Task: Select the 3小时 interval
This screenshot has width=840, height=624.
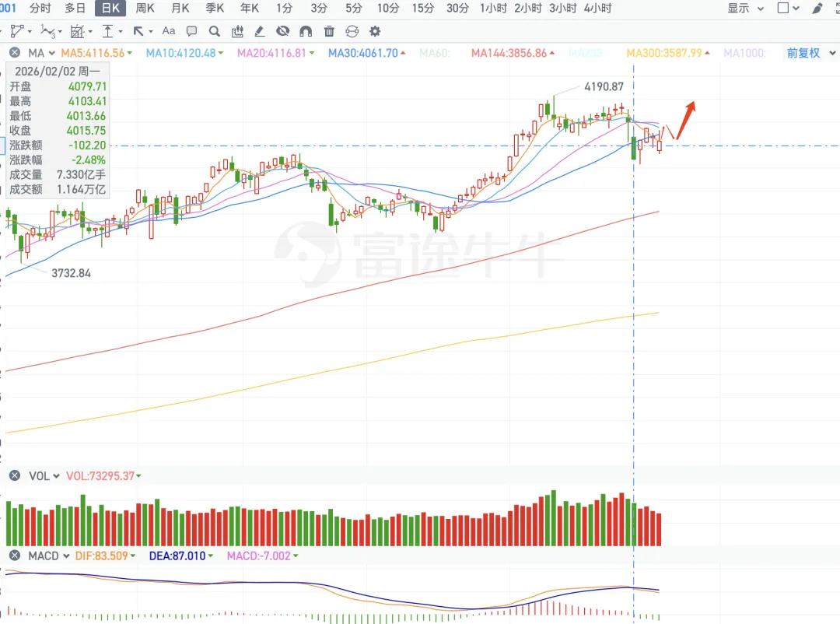Action: (x=563, y=8)
